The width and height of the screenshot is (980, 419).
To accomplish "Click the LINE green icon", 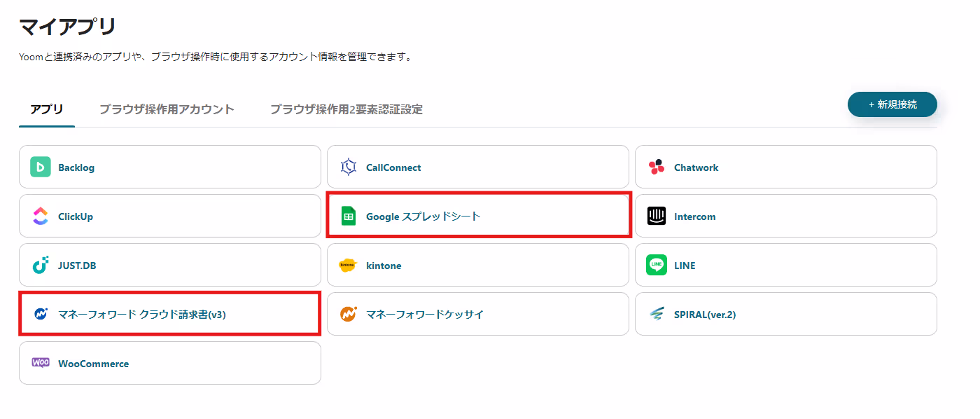I will (657, 266).
